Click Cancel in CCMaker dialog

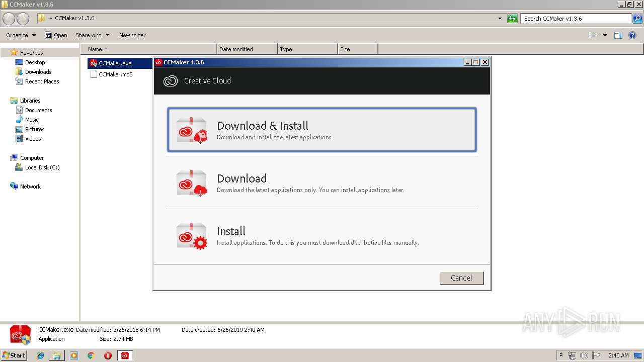(461, 278)
